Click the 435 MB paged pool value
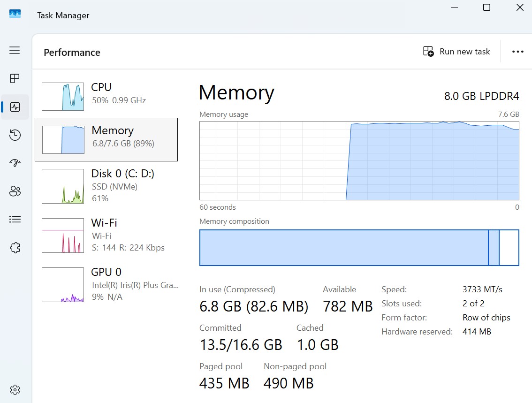The height and width of the screenshot is (403, 532). [224, 383]
